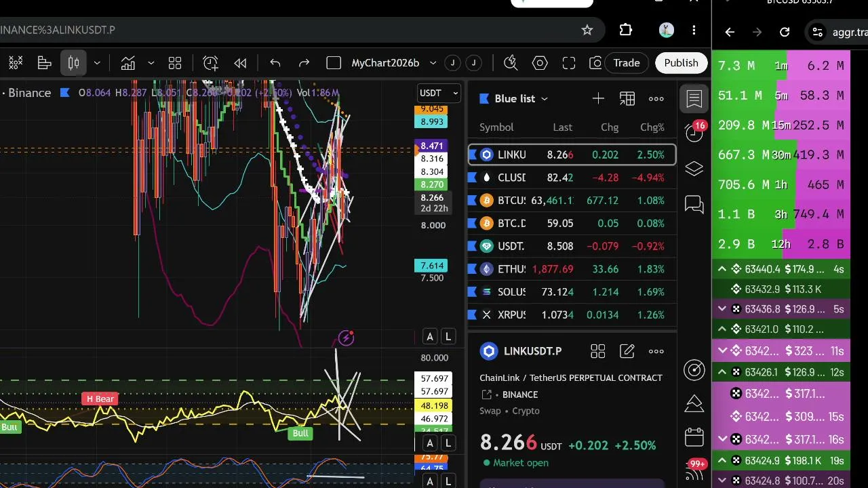868x488 pixels.
Task: Add a symbol to the watchlist
Action: point(598,99)
